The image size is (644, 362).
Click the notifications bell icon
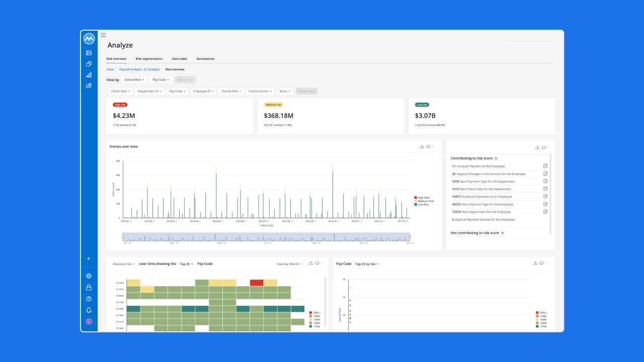click(89, 310)
